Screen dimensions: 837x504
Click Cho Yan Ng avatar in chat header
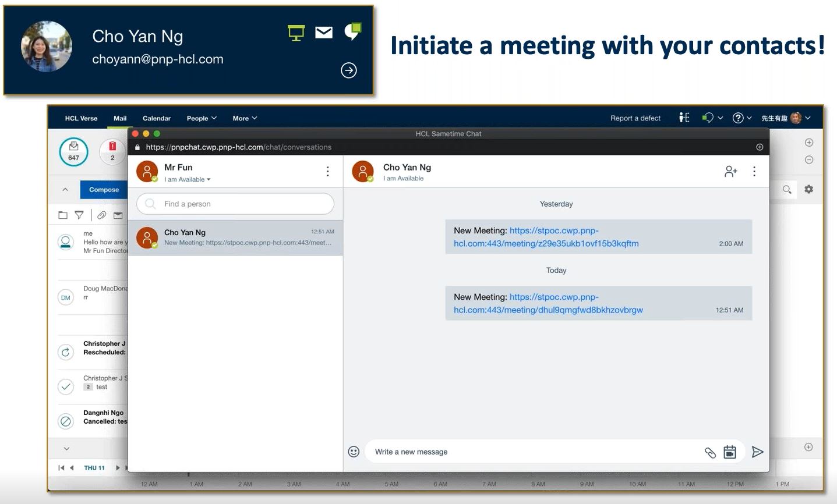tap(363, 172)
